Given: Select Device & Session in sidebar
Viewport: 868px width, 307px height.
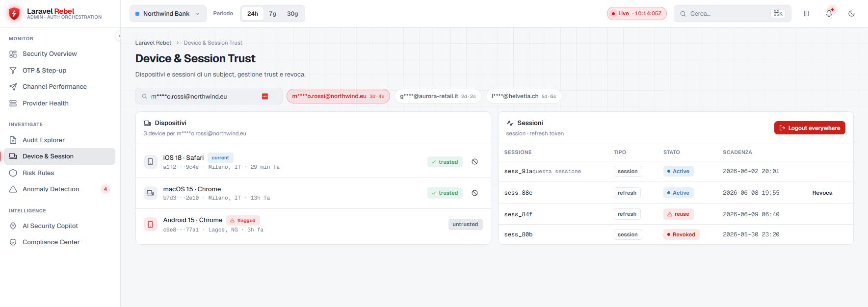Looking at the screenshot, I should 59,156.
